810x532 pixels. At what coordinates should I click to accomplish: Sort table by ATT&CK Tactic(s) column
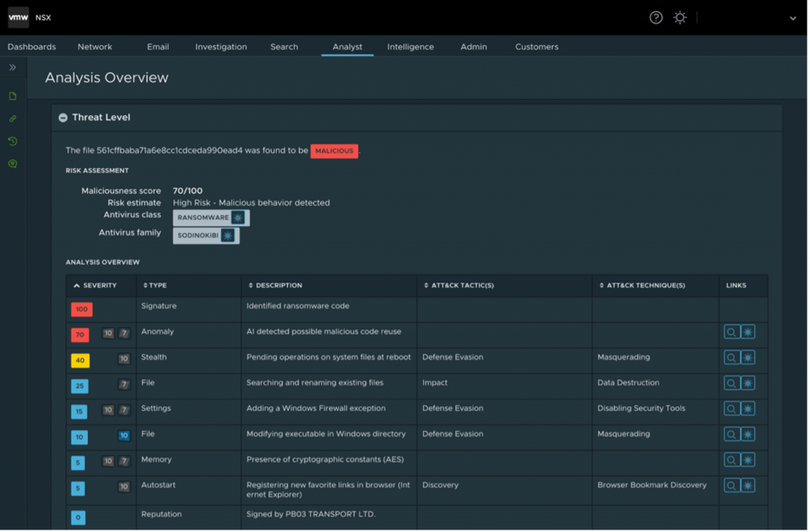coord(459,285)
